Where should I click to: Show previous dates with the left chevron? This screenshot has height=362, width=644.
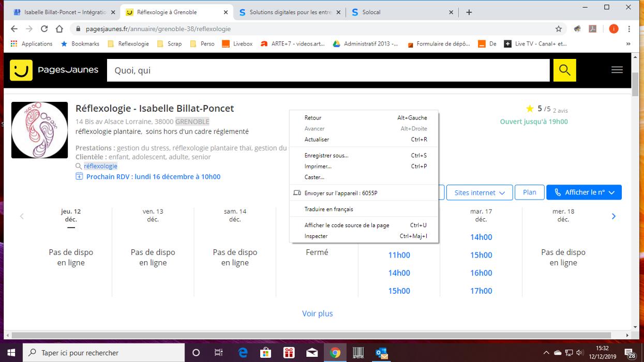coord(22,216)
